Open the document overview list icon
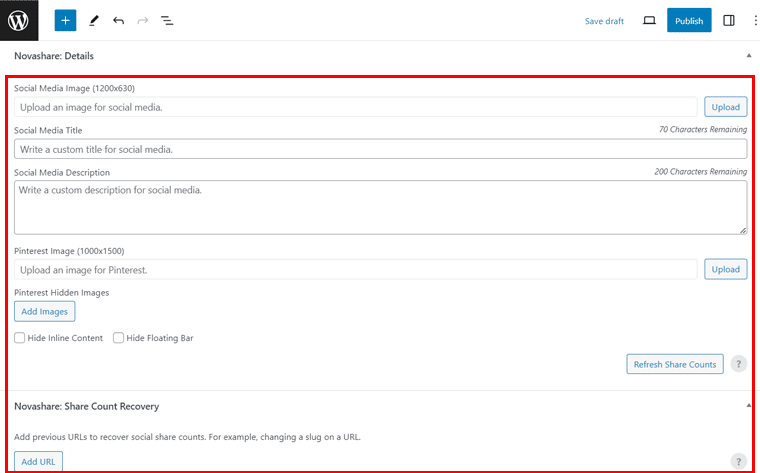Screen dimensions: 760x473 (167, 20)
